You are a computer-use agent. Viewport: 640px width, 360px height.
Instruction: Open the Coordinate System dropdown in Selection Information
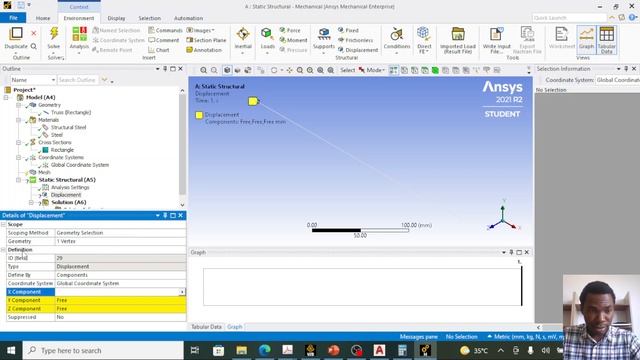coord(617,80)
